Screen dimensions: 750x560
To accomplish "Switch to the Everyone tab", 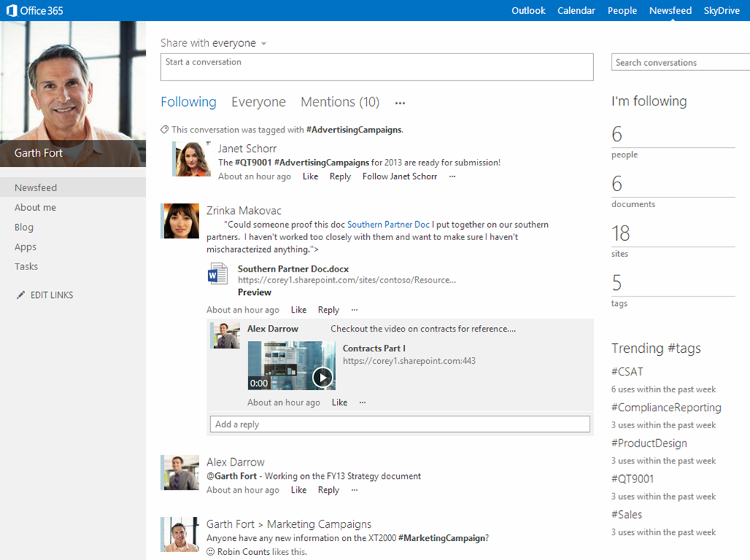I will [x=259, y=102].
